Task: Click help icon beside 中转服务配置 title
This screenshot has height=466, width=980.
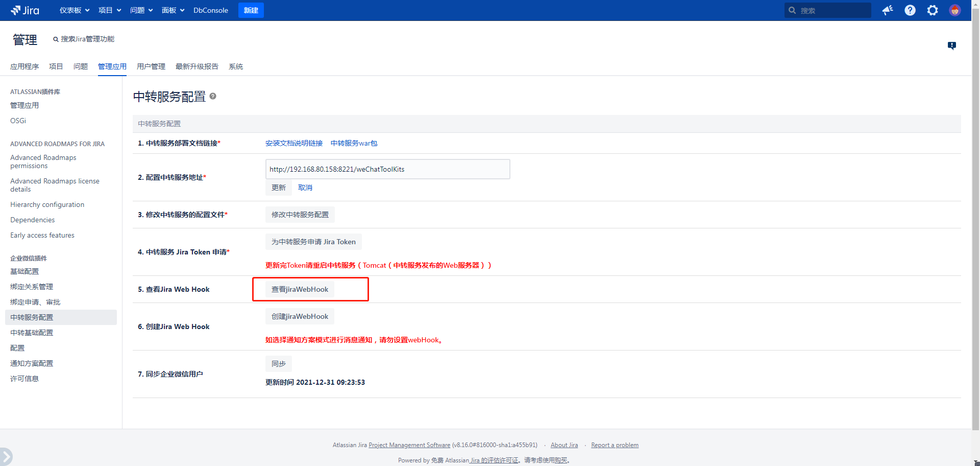Action: point(213,96)
